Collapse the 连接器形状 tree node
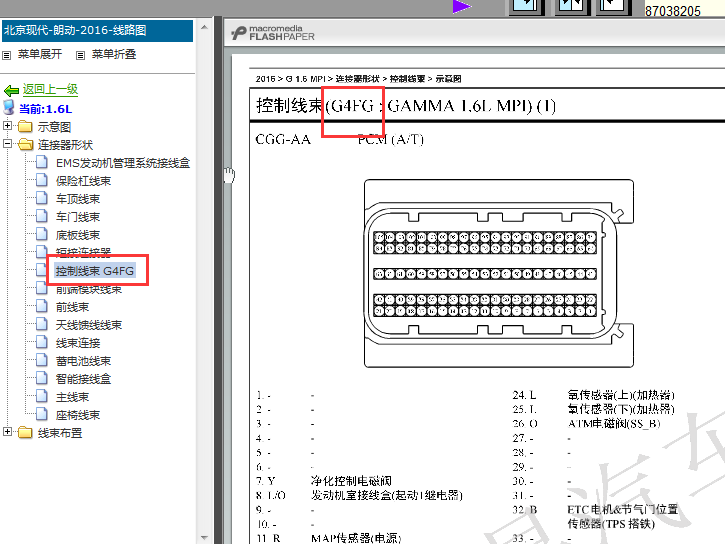The image size is (725, 544). point(7,144)
